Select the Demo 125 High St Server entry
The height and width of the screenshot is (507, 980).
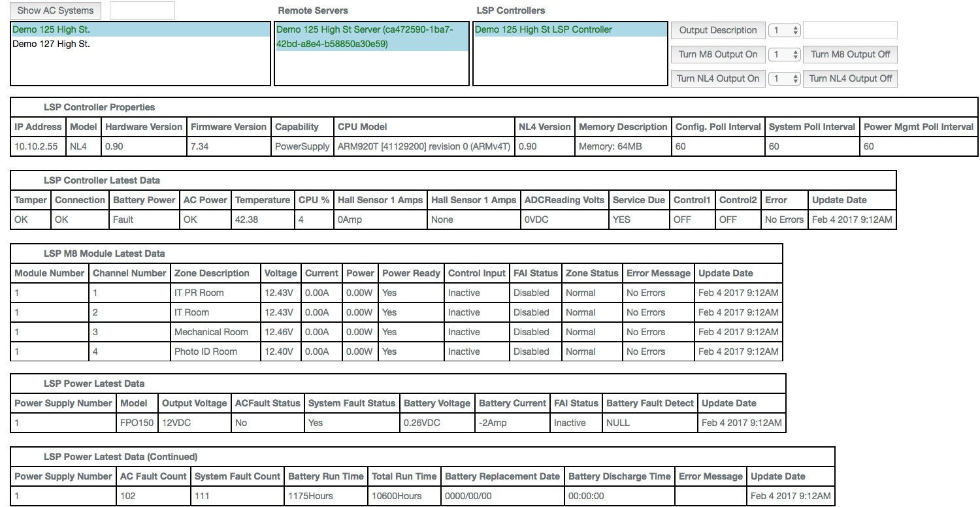(370, 37)
